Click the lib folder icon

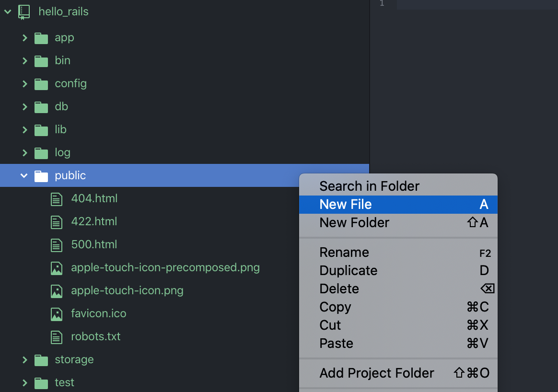[41, 130]
